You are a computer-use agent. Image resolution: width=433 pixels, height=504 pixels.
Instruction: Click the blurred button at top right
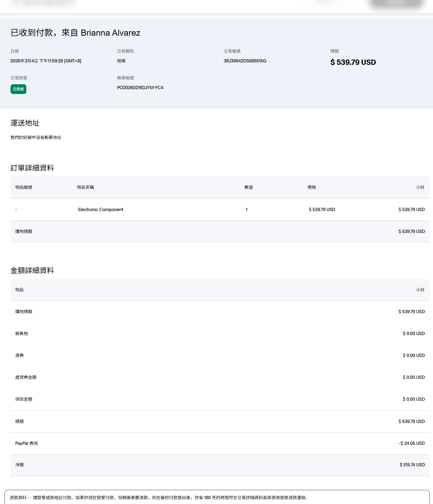(396, 4)
